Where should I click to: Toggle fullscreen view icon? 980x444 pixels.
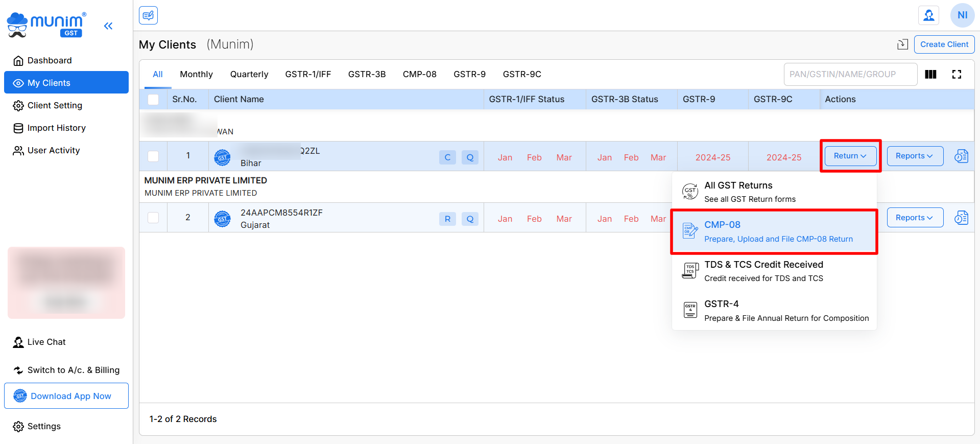(957, 75)
